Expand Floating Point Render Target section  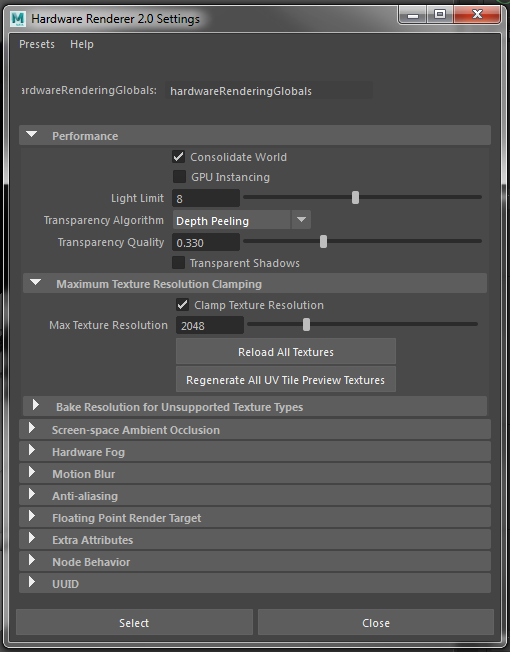click(x=255, y=518)
